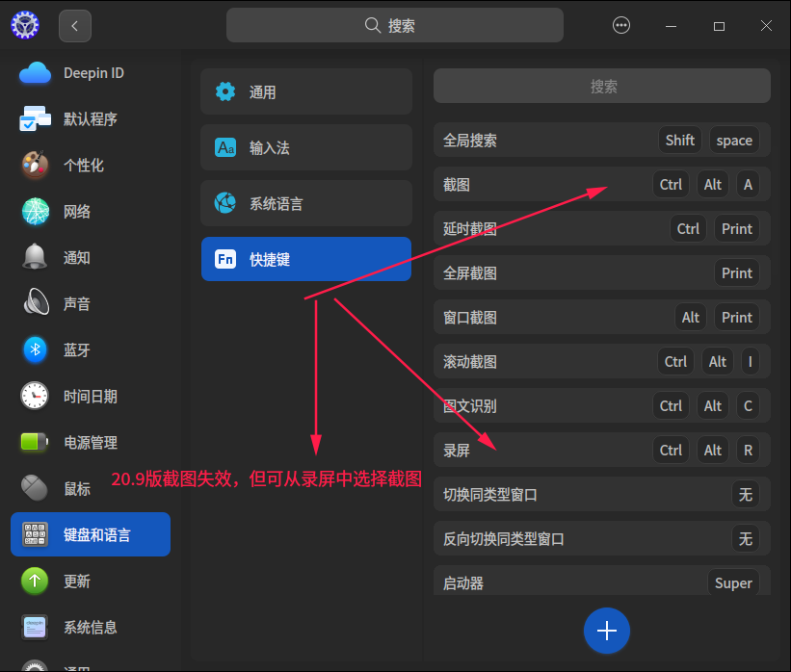This screenshot has height=672, width=791.
Task: Select the 滚动截图 shortcut row label
Action: point(469,361)
